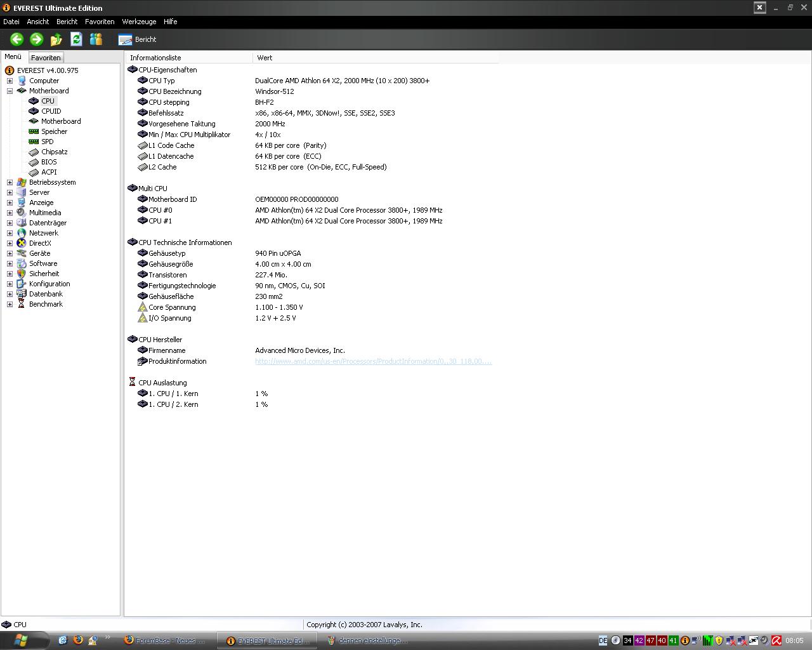The width and height of the screenshot is (812, 650).
Task: Click the Refresh toolbar icon
Action: pos(76,39)
